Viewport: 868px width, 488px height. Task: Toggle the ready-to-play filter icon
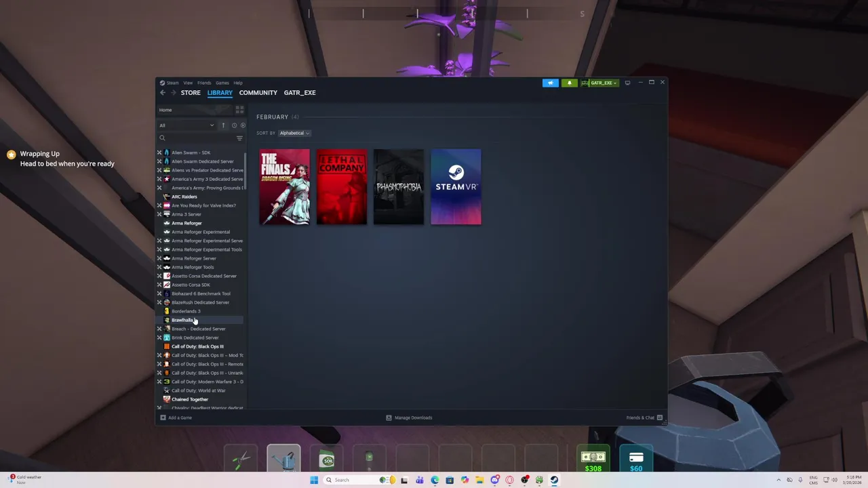[x=243, y=125]
